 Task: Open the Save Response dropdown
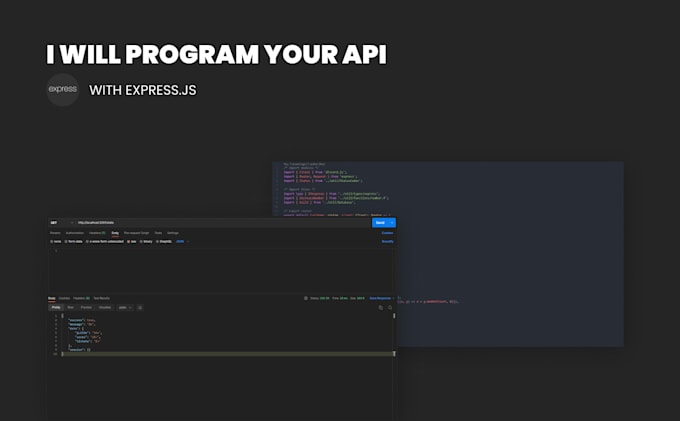pos(382,298)
